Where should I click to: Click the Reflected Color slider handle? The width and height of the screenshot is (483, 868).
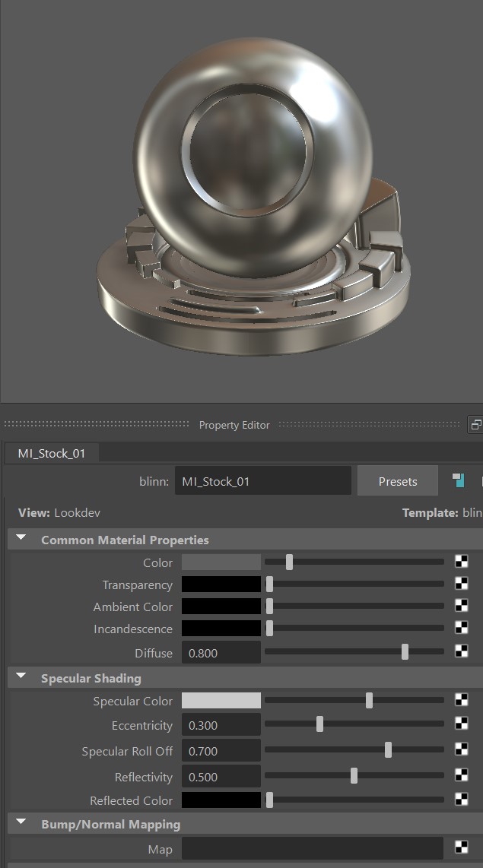(269, 800)
